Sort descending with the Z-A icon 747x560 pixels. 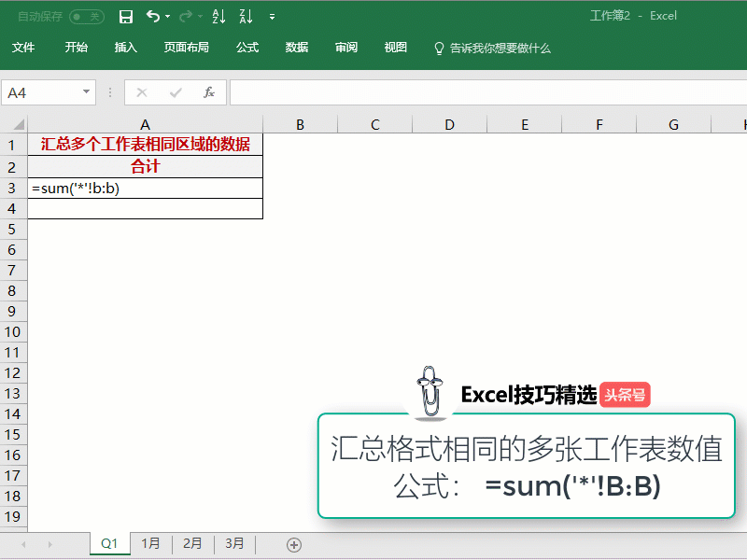(246, 17)
